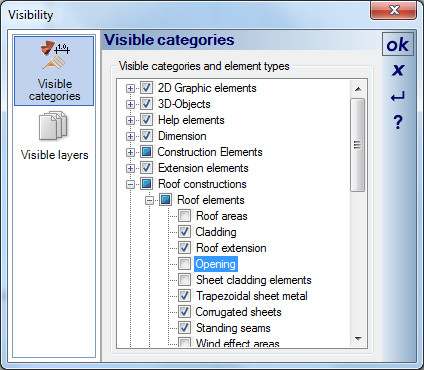Click the Construction Elements blue square icon
This screenshot has height=370, width=424.
146,152
